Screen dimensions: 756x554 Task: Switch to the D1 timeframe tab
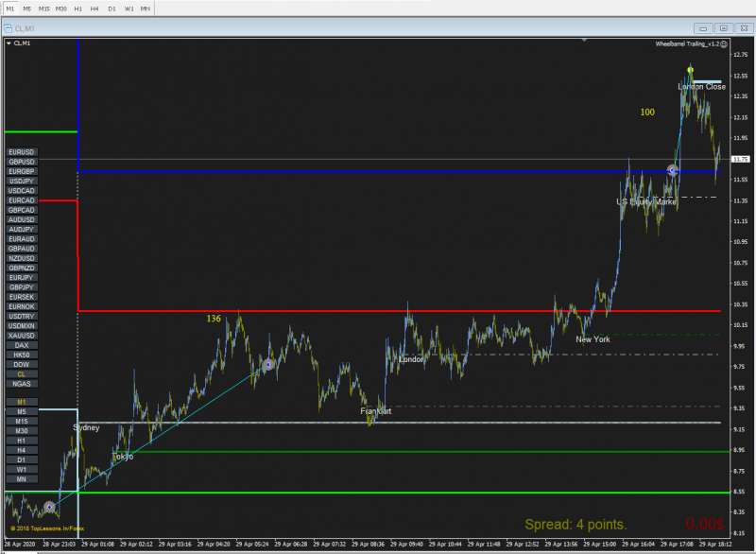(112, 9)
